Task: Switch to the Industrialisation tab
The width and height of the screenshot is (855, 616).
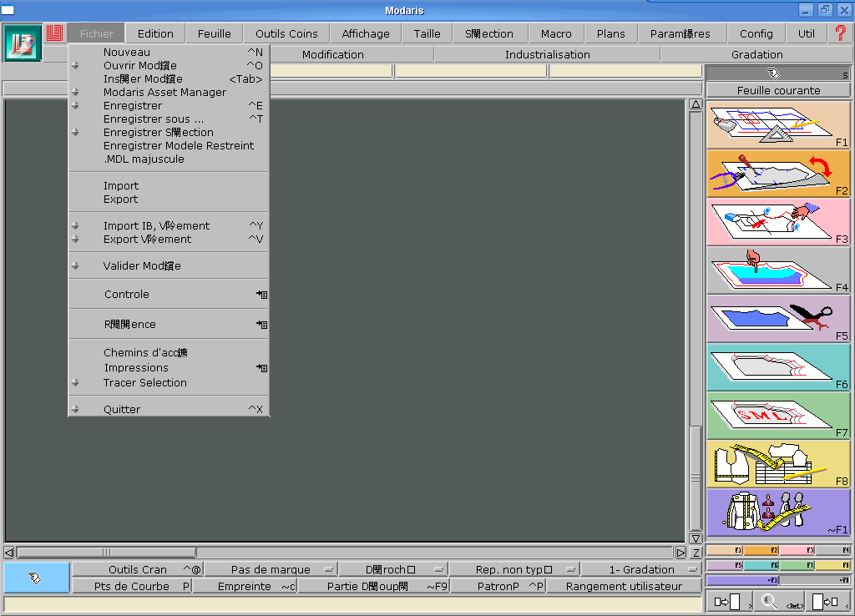Action: [548, 54]
